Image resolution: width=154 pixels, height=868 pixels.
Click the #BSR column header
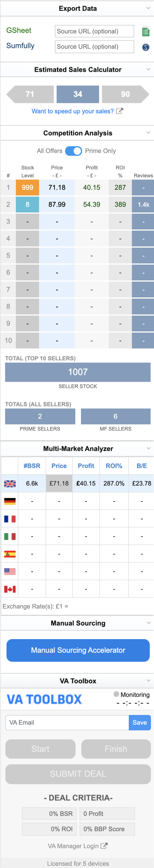(x=32, y=466)
